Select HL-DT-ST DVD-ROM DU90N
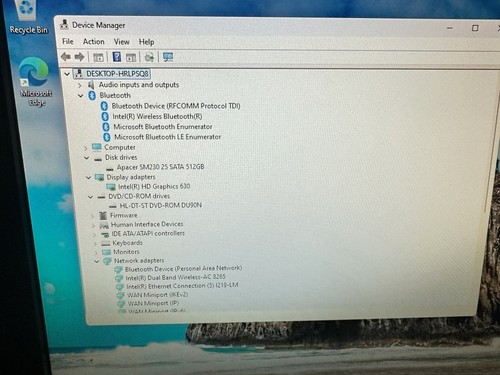Screen dimensions: 500x375 pyautogui.click(x=161, y=205)
